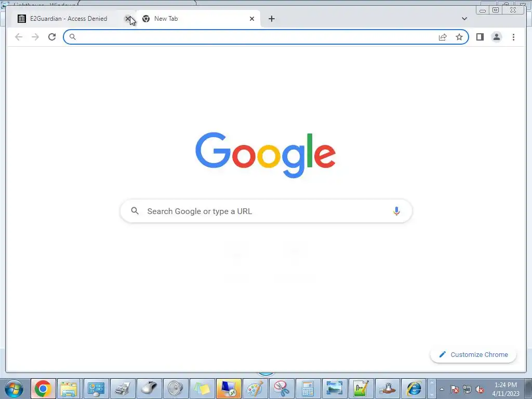Image resolution: width=532 pixels, height=399 pixels.
Task: Open the Math Input Panel taskbar icon
Action: [x=361, y=389]
